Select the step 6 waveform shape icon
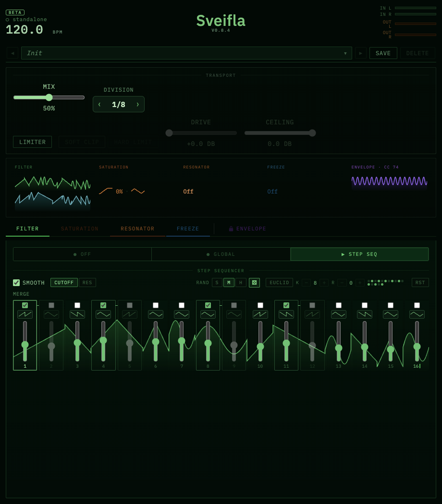Viewport: 442px width, 504px height. 156,314
